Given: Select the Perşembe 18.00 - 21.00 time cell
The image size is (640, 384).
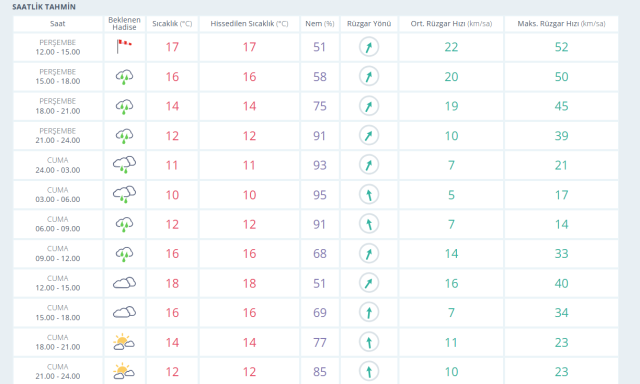Looking at the screenshot, I should click(58, 106).
